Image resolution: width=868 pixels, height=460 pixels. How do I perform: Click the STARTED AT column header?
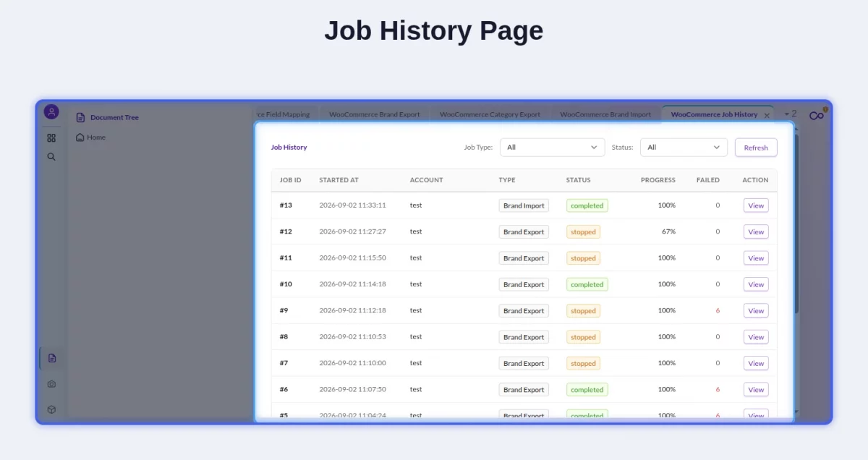pyautogui.click(x=339, y=180)
